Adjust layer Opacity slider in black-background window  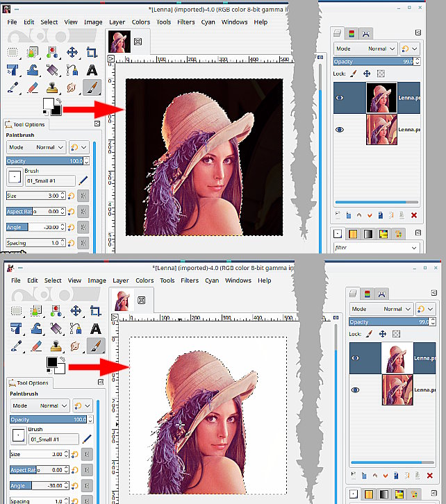tap(374, 61)
